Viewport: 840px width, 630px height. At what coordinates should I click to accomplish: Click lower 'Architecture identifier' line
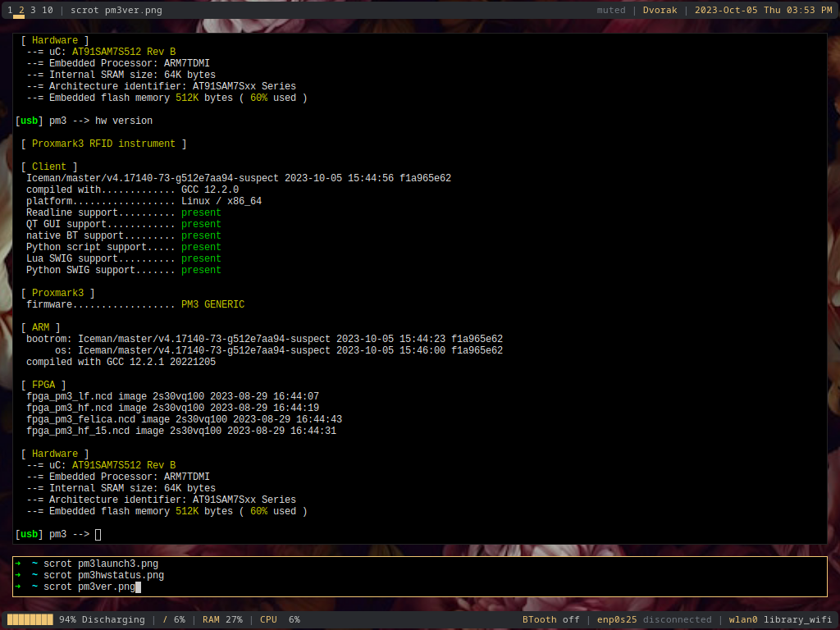pyautogui.click(x=172, y=500)
